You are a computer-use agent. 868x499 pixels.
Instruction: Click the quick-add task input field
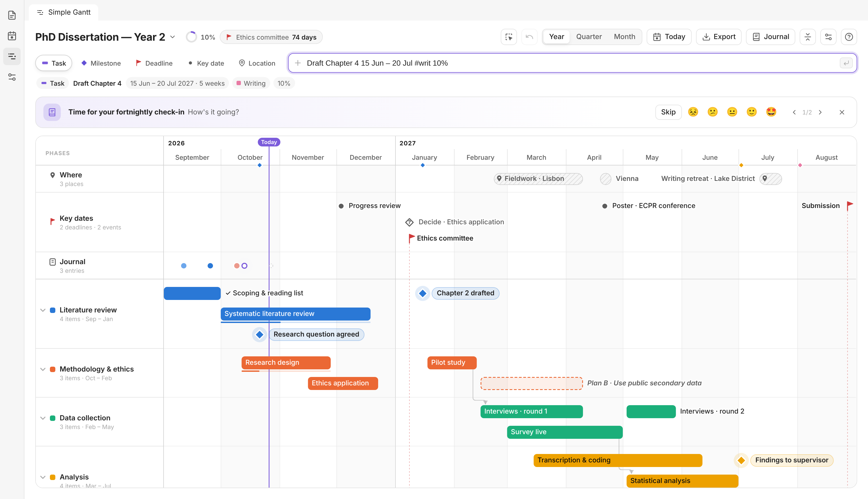point(572,63)
